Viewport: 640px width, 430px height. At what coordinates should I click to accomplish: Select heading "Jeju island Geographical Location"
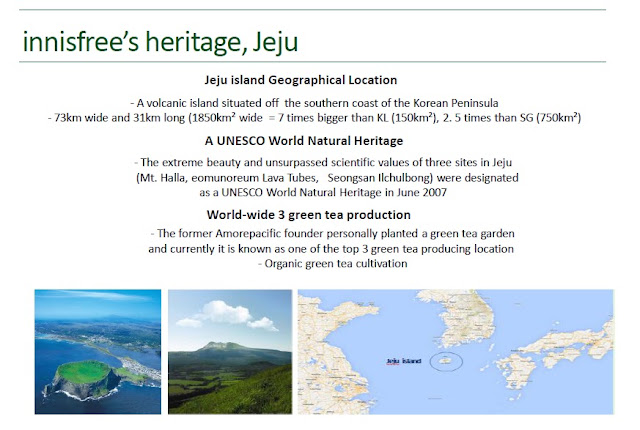[301, 80]
